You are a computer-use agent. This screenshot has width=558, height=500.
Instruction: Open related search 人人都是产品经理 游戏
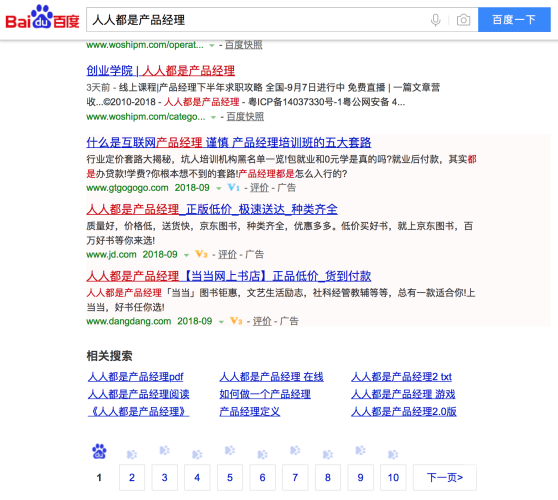[x=403, y=394]
